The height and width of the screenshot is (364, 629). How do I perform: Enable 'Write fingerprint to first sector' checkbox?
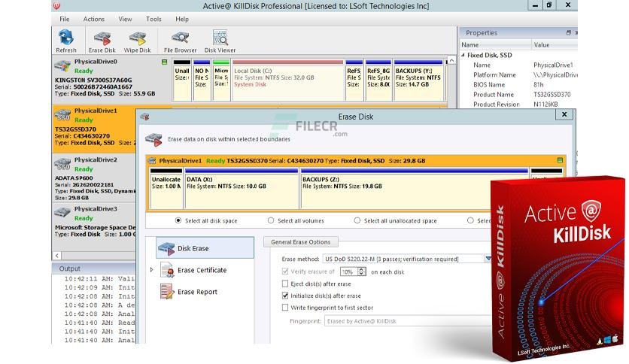285,308
